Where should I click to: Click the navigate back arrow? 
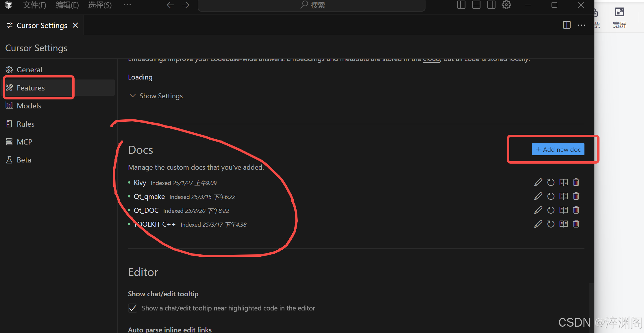tap(170, 5)
